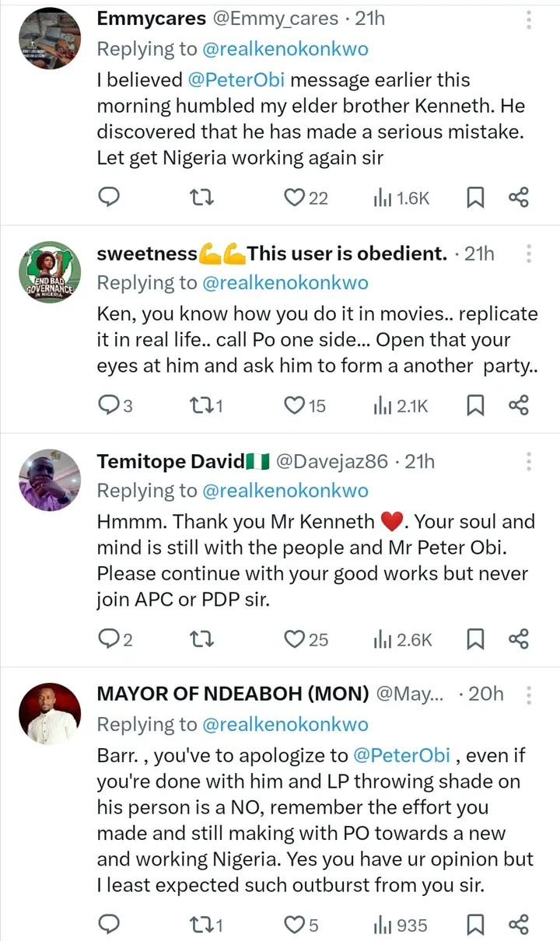Like Temitope David's reply

pos(294,638)
